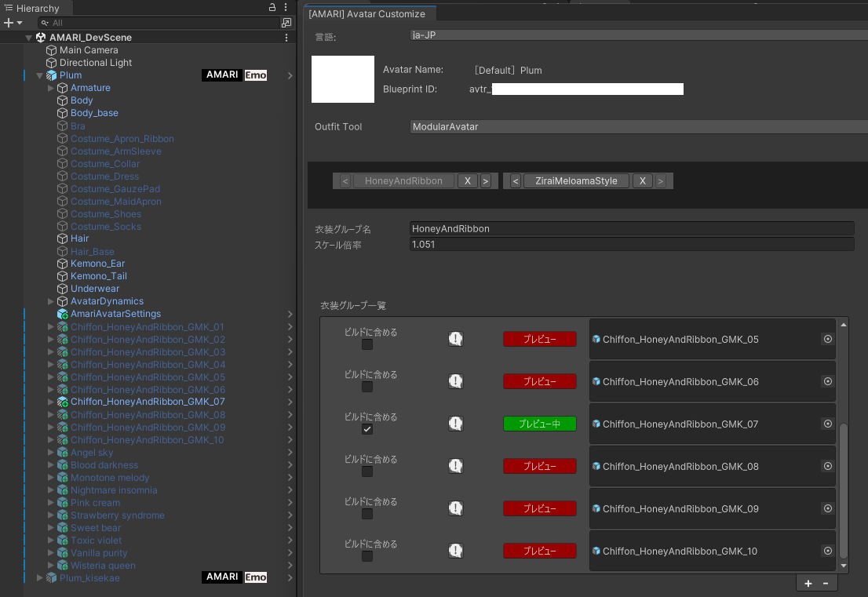Click the Plum prefab cube icon
Screen dimensions: 868x597
(x=52, y=75)
